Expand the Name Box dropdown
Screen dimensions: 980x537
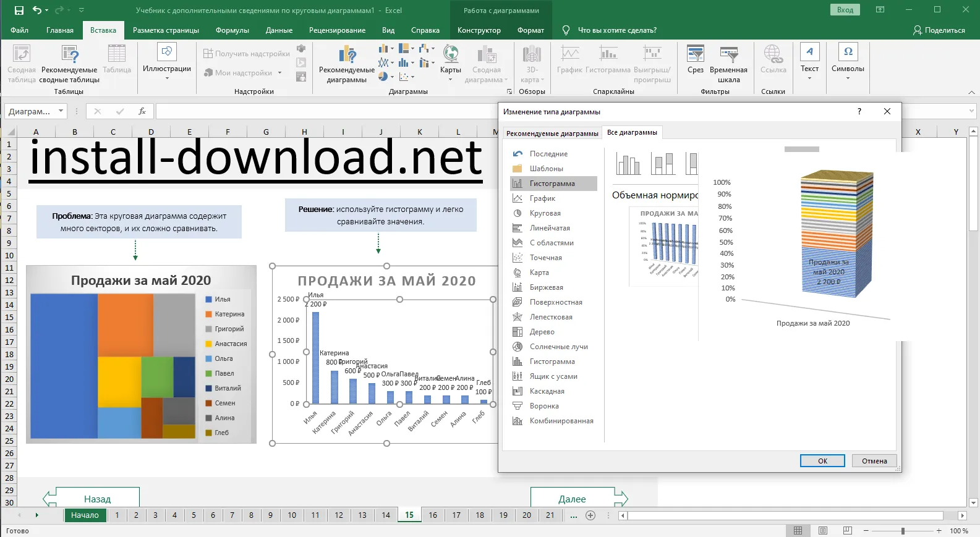[61, 111]
